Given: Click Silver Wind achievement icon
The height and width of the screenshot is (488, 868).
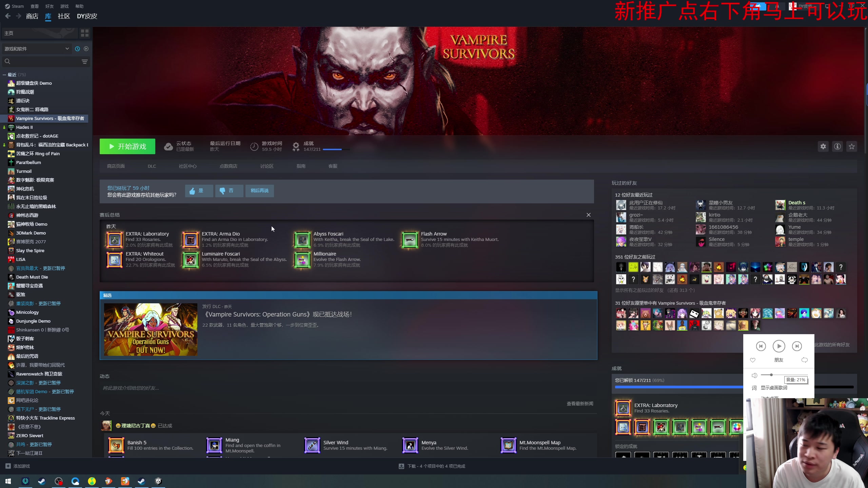Looking at the screenshot, I should [x=312, y=445].
